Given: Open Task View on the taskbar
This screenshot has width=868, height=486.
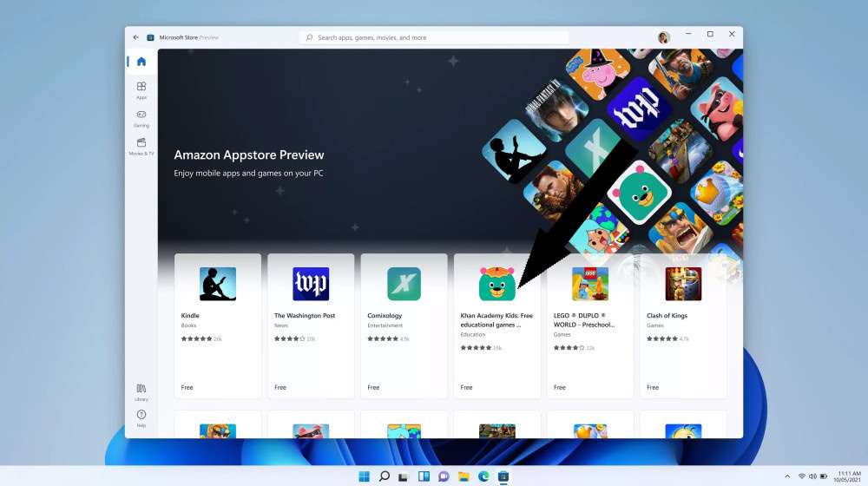Looking at the screenshot, I should click(x=404, y=476).
